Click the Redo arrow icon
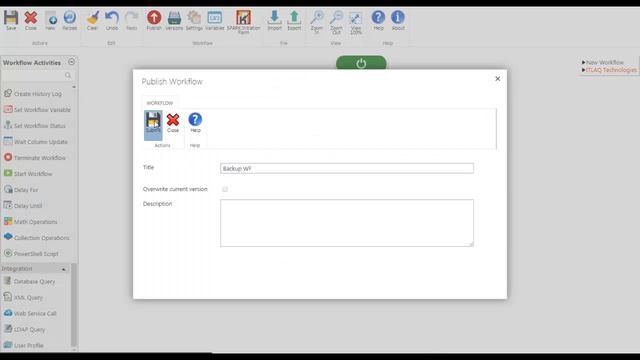Screen dimensions: 640x360 (131, 20)
